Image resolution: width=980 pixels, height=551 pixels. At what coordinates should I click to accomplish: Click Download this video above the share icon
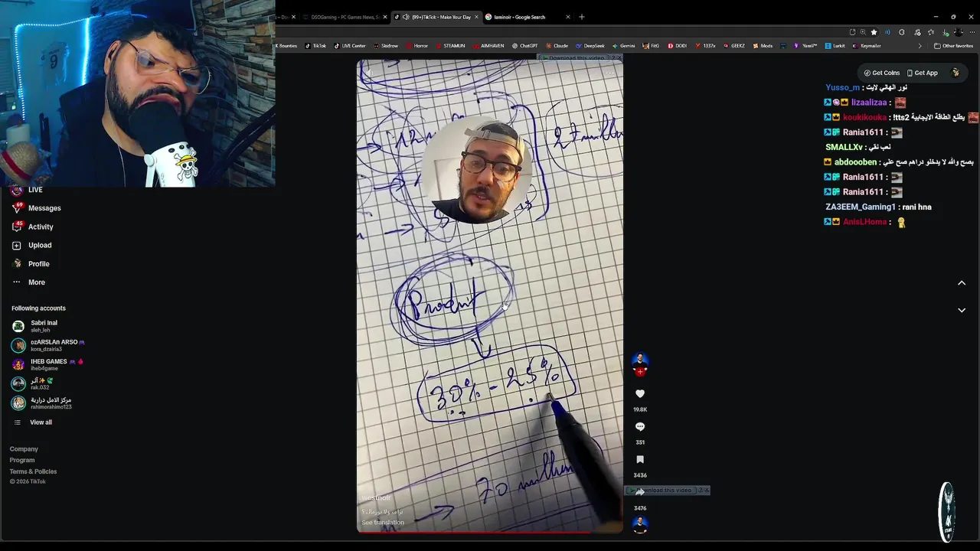663,491
